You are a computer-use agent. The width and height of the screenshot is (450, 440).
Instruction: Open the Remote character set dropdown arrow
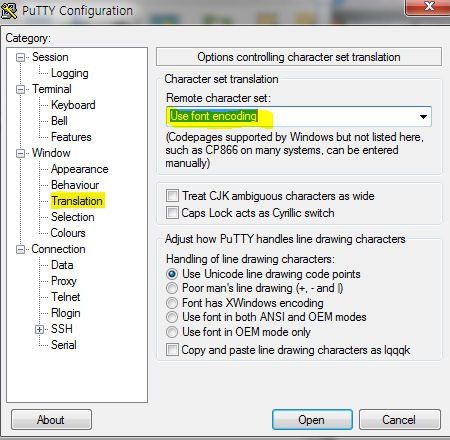(423, 117)
